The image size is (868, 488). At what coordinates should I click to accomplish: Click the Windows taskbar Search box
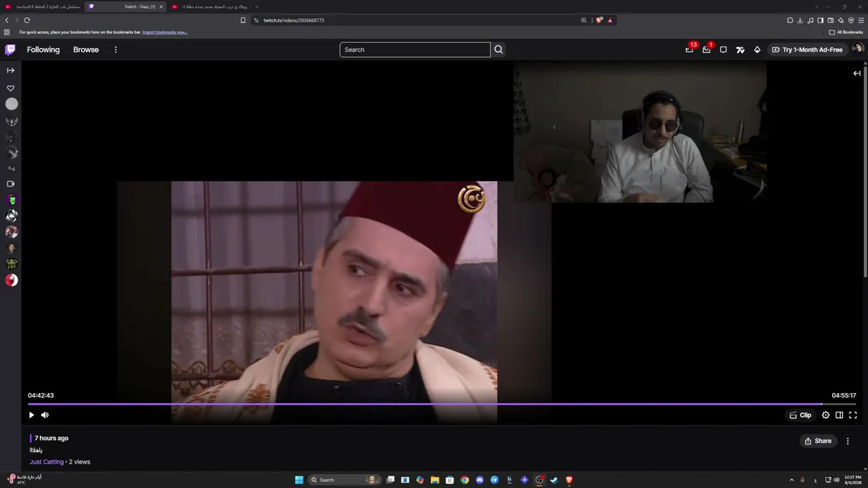tap(344, 480)
